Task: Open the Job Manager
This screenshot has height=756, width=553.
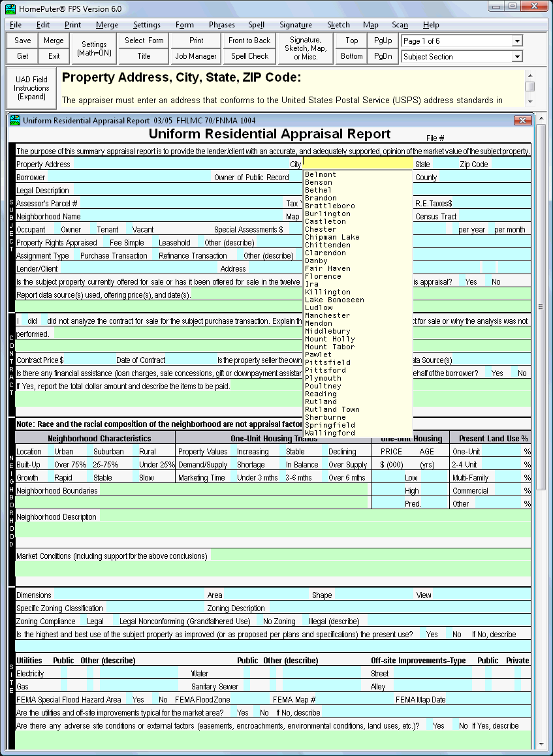Action: 196,56
